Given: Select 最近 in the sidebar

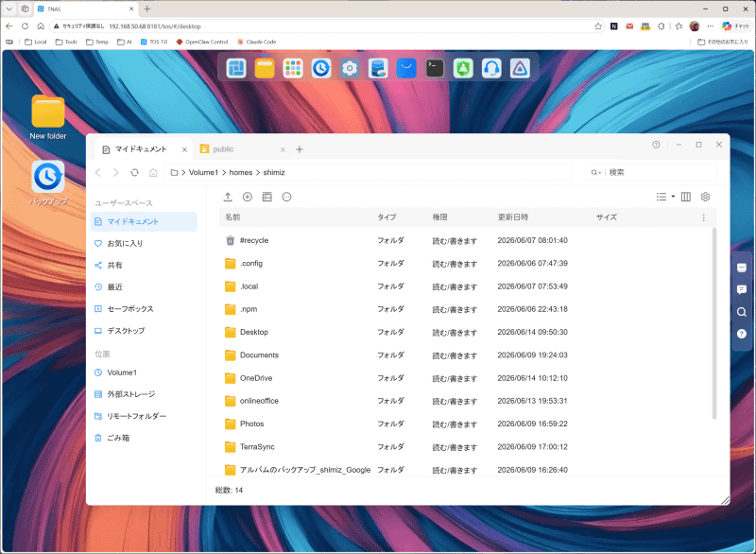Looking at the screenshot, I should pyautogui.click(x=144, y=286).
